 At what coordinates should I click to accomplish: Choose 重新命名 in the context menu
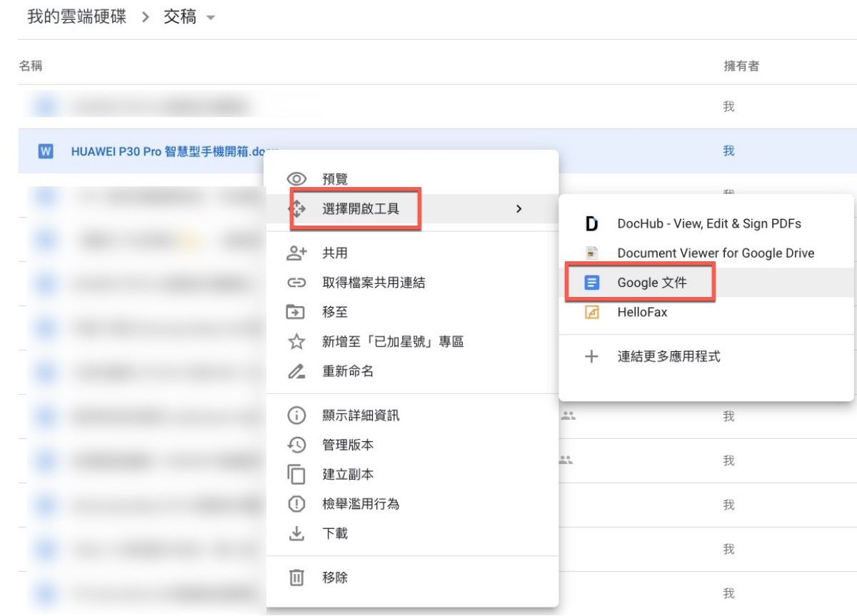click(412, 371)
